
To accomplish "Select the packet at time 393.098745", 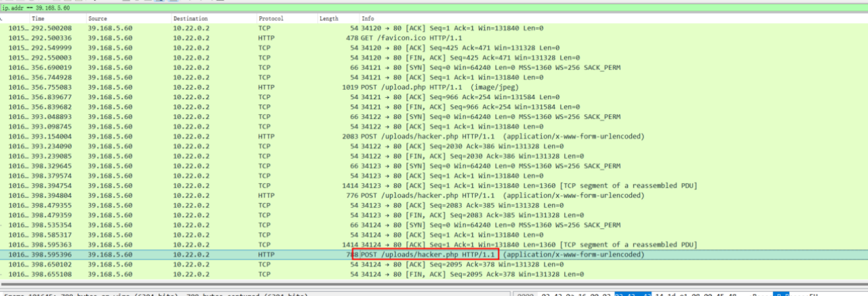I will coord(434,127).
